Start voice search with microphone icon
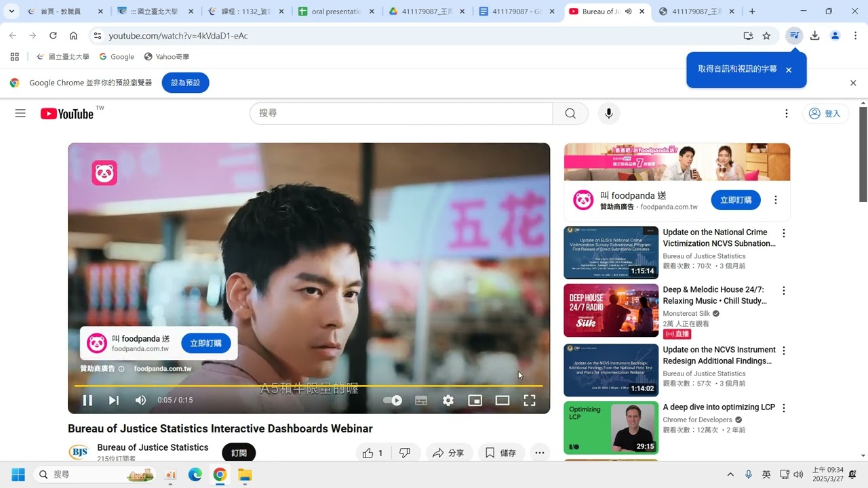 [x=609, y=113]
